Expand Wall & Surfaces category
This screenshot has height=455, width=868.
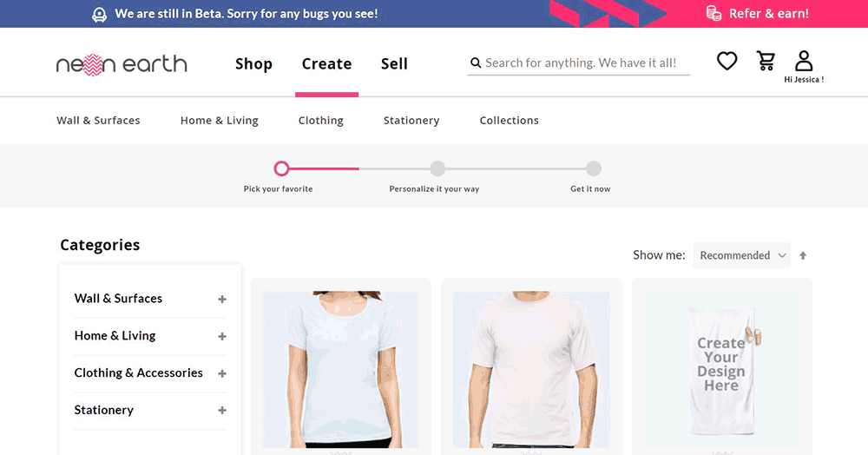click(x=222, y=300)
